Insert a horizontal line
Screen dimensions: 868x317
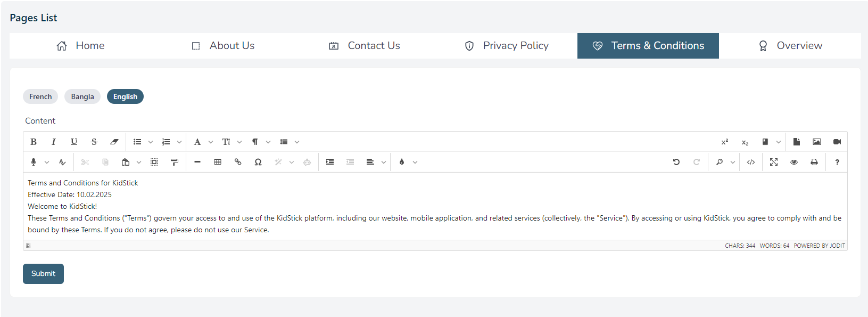pos(197,162)
